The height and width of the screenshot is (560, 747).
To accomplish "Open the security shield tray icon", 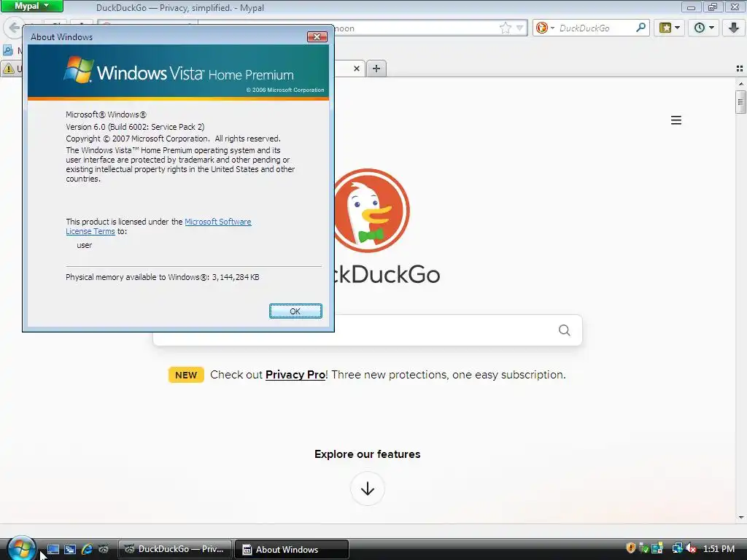I will 631,548.
